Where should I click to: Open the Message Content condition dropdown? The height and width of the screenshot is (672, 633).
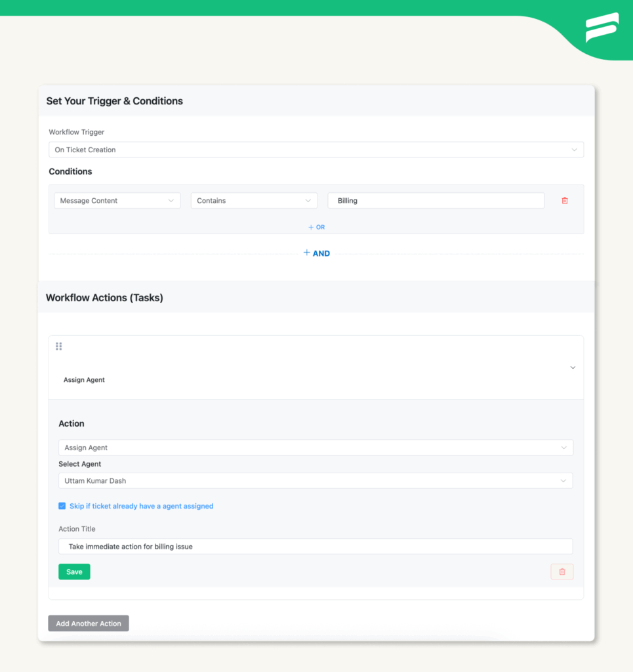(117, 200)
